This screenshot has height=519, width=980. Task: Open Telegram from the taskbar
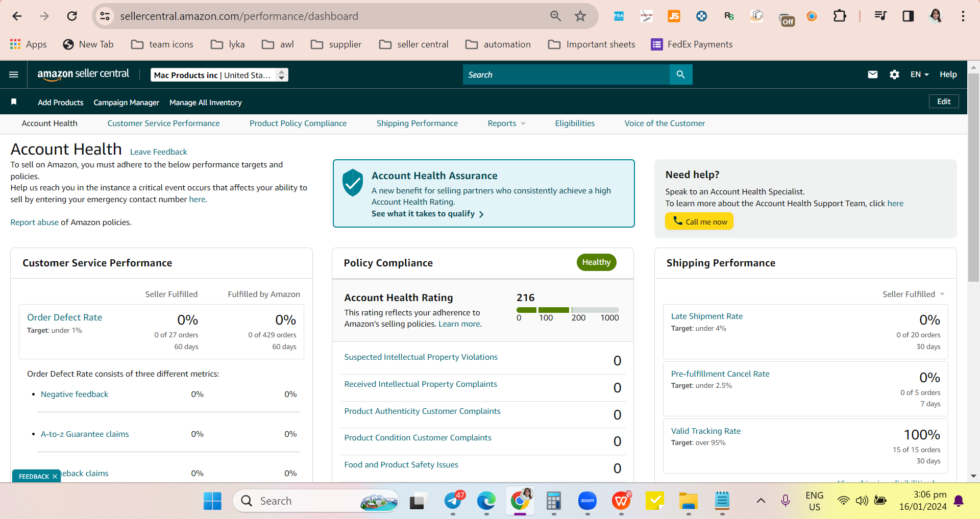coord(453,501)
